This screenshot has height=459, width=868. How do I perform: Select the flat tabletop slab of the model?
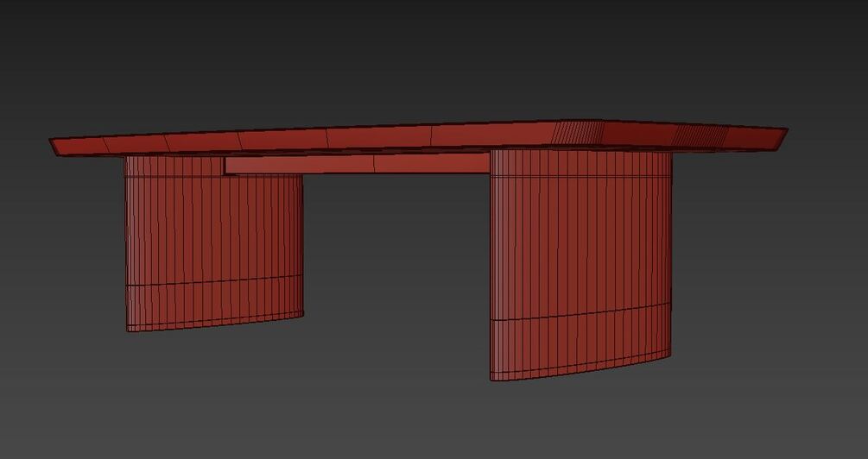click(419, 138)
